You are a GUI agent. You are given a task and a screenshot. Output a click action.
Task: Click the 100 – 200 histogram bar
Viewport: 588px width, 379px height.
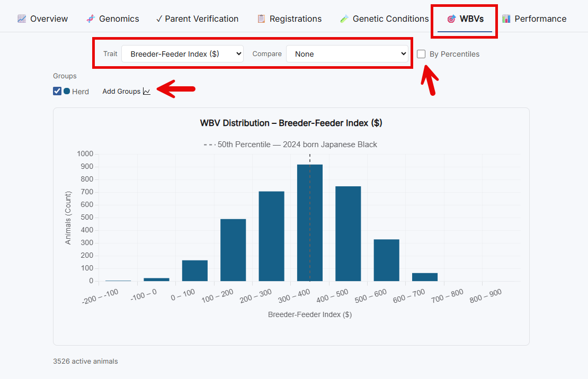tap(233, 250)
